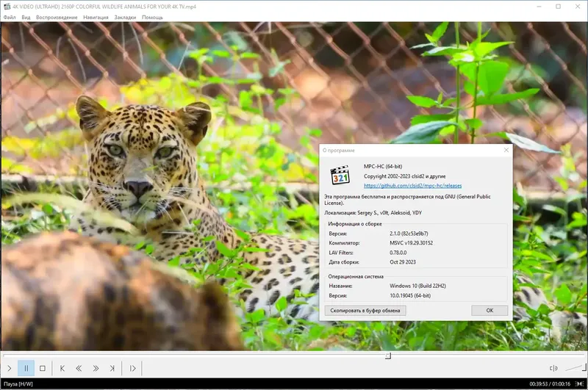Select OS version 10.0.19045 (64-bit)
Screen dimensions: 588x390
click(410, 295)
